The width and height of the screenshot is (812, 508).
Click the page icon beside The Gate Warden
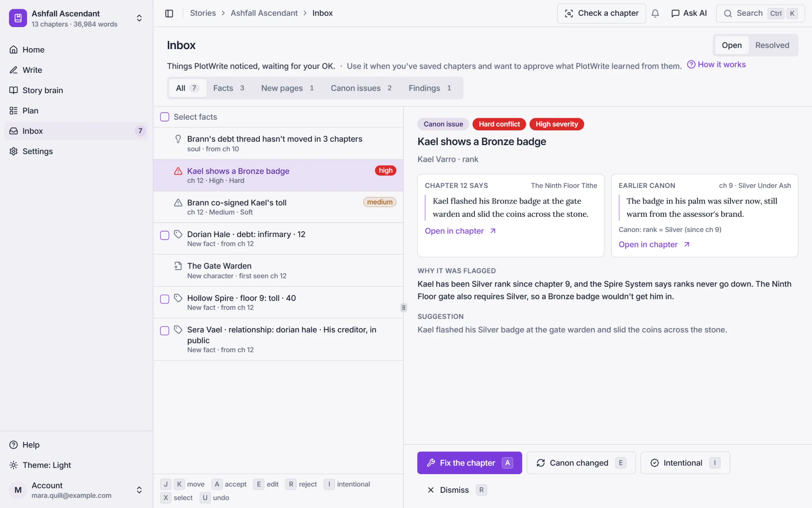[x=178, y=266]
